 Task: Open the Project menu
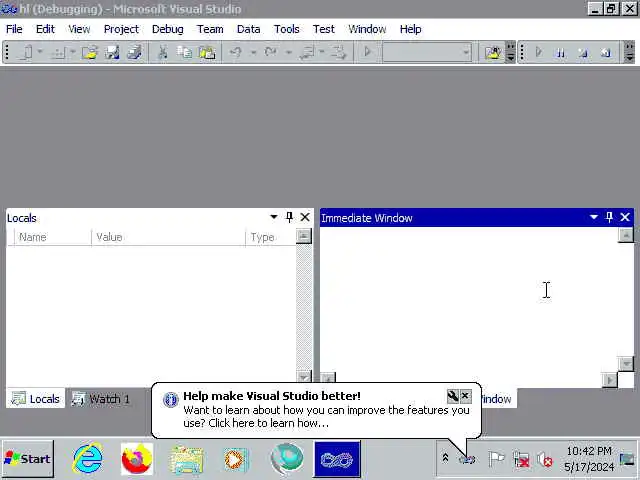tap(121, 29)
